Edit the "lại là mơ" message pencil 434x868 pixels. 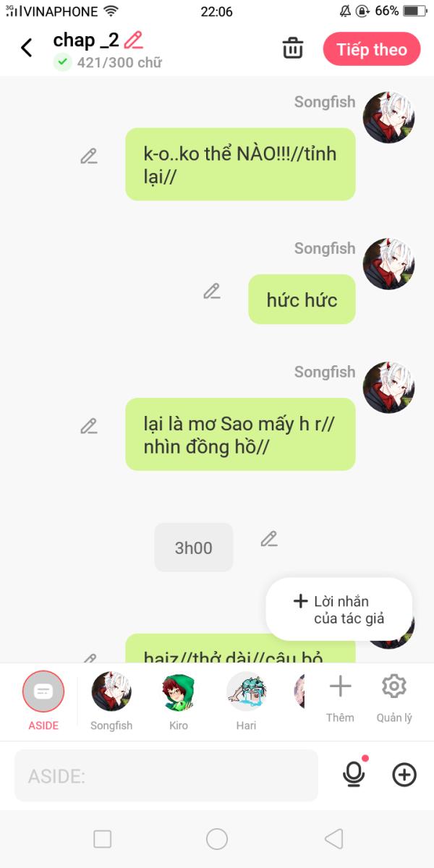(x=89, y=426)
